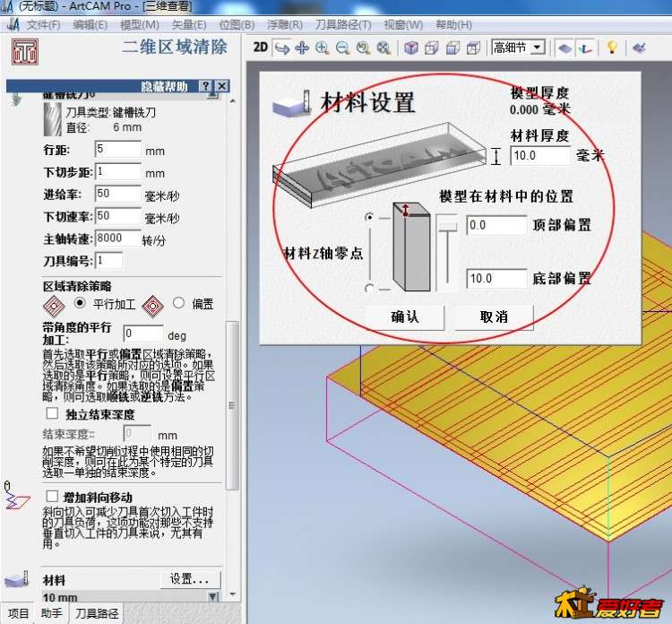Select the fourth cube view icon
Screen dimensions: 672x624
tap(473, 48)
